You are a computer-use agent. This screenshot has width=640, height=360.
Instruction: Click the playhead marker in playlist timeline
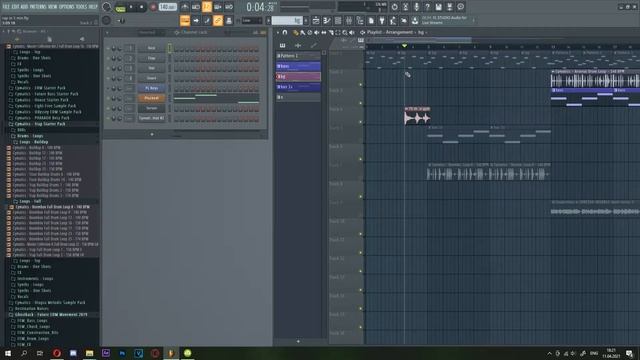pyautogui.click(x=404, y=46)
